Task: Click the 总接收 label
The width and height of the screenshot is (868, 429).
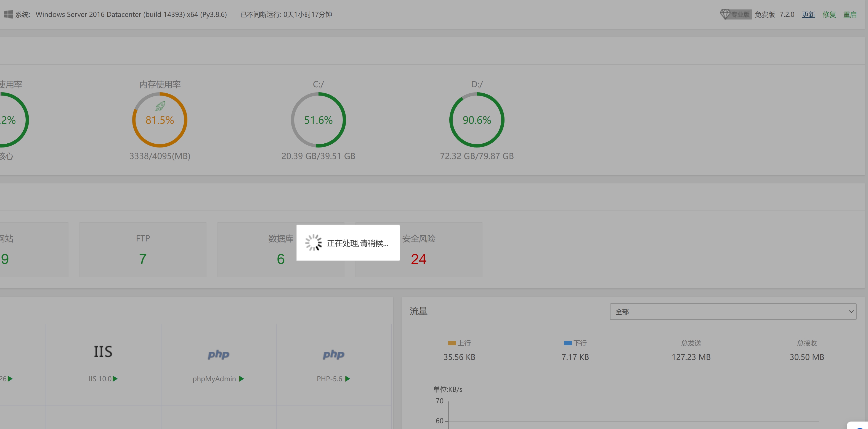Action: [807, 343]
